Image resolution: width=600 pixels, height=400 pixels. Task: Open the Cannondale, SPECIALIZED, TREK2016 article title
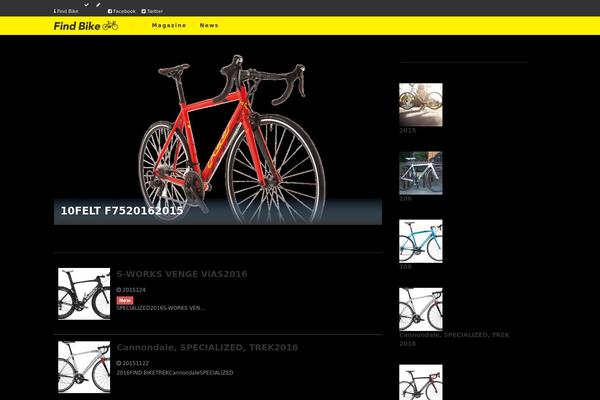point(207,348)
